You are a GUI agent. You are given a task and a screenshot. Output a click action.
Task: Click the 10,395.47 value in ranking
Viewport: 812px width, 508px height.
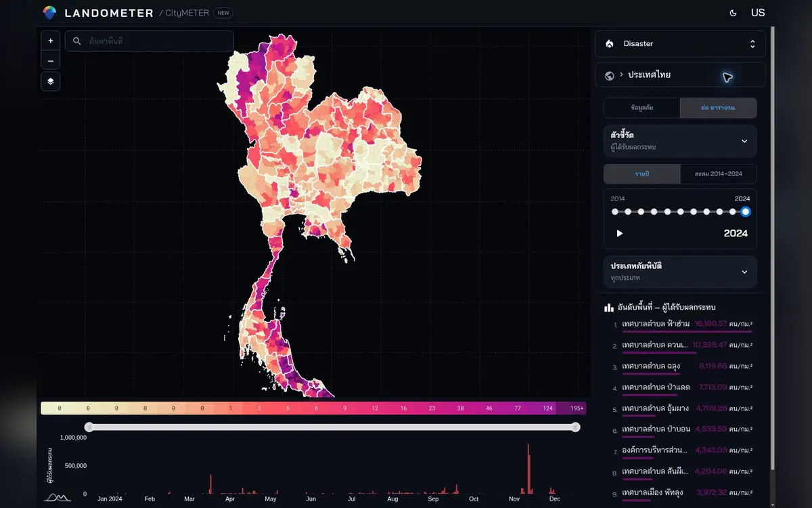710,345
